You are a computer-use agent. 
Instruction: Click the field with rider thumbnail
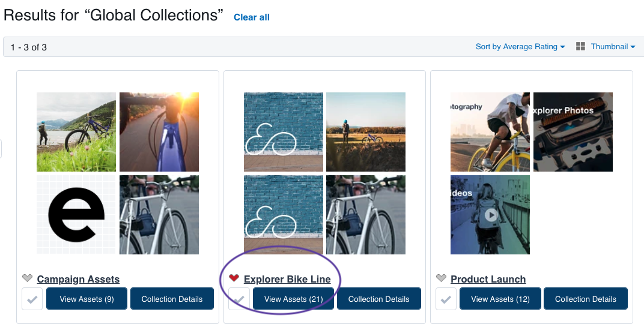point(366,132)
